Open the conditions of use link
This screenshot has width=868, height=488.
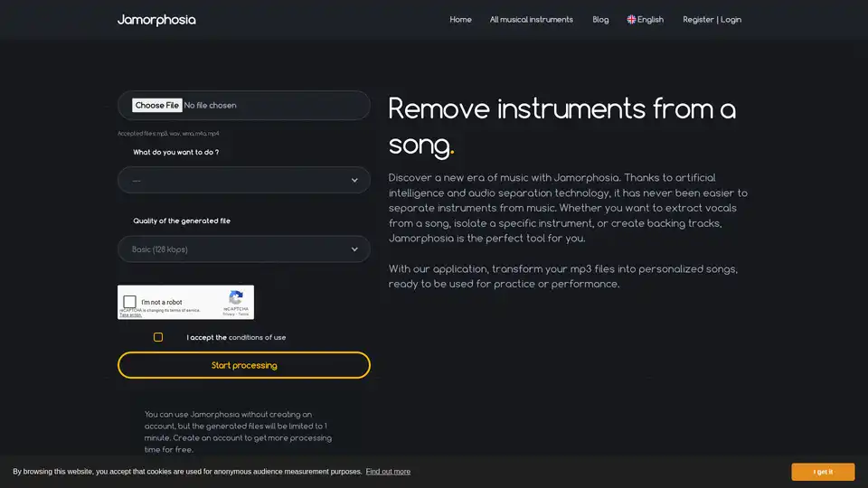(x=257, y=337)
